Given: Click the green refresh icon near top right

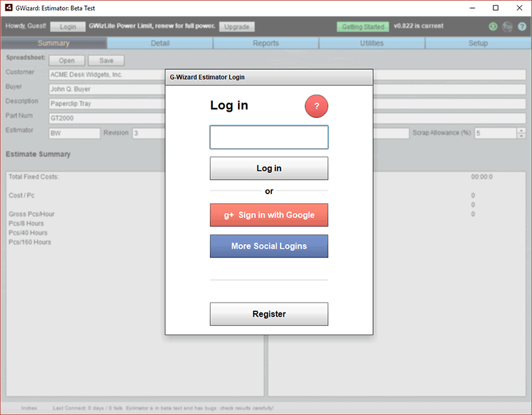Looking at the screenshot, I should pyautogui.click(x=493, y=27).
